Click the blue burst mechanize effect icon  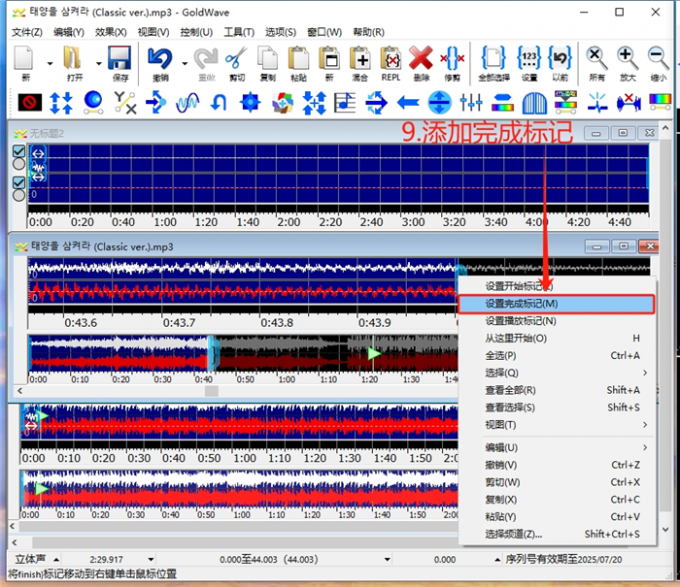pyautogui.click(x=250, y=103)
